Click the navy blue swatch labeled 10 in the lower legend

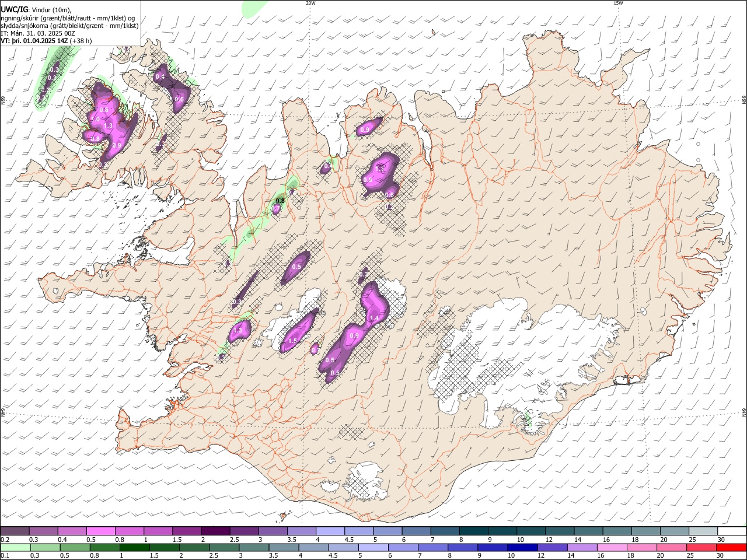click(522, 547)
